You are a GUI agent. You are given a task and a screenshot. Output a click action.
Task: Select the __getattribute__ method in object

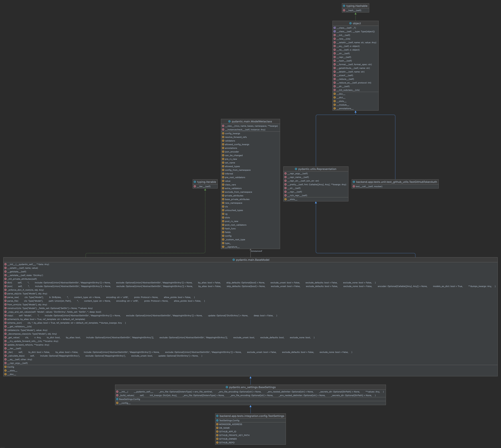point(353,68)
